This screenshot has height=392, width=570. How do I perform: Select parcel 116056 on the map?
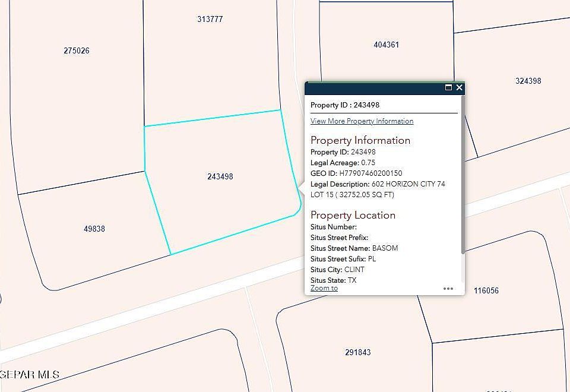(486, 290)
